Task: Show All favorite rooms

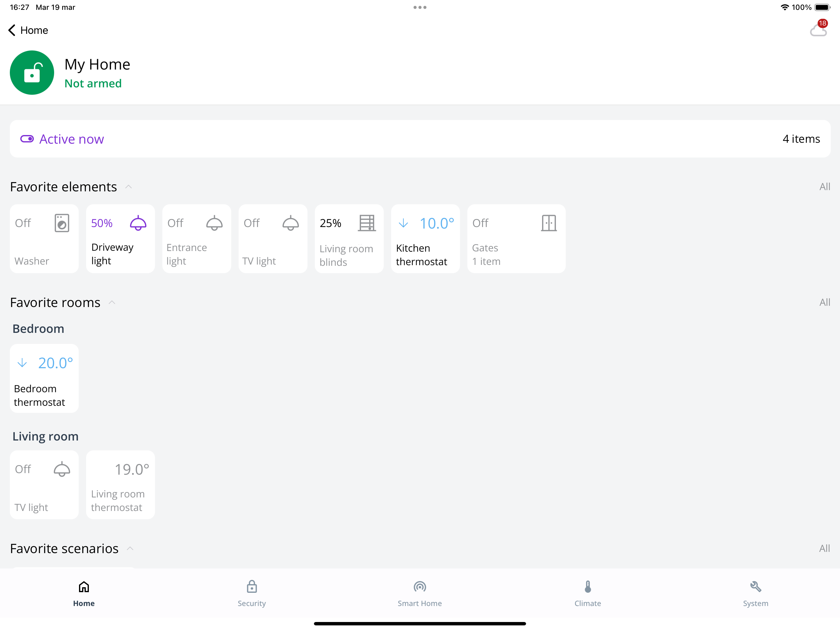Action: coord(824,302)
